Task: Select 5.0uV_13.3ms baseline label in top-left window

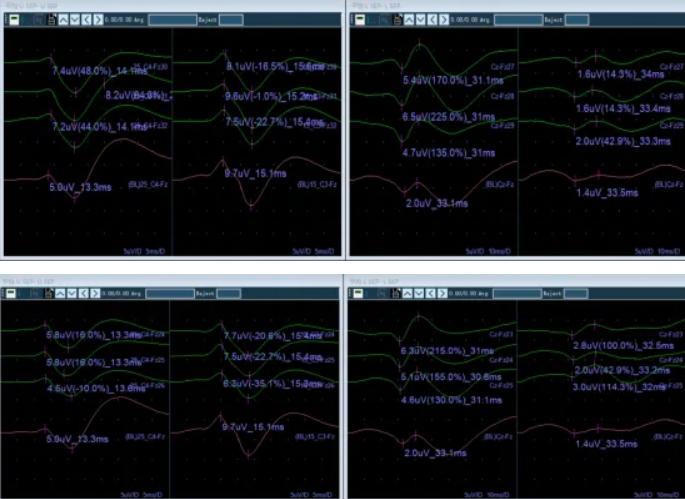Action: tap(80, 187)
